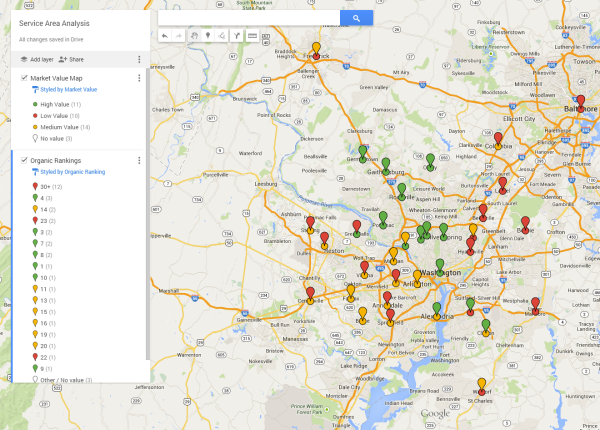Select the green pin marker at Rockville

point(401,190)
